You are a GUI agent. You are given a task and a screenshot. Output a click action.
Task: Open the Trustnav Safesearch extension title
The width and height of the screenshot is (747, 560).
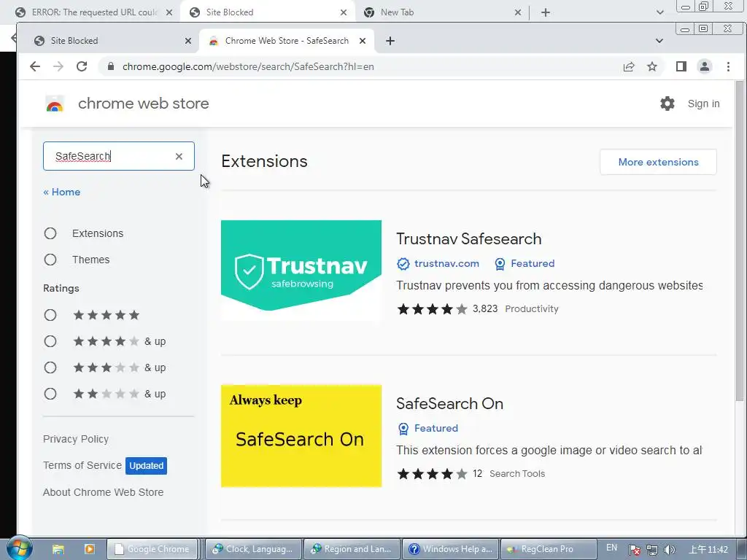tap(468, 238)
